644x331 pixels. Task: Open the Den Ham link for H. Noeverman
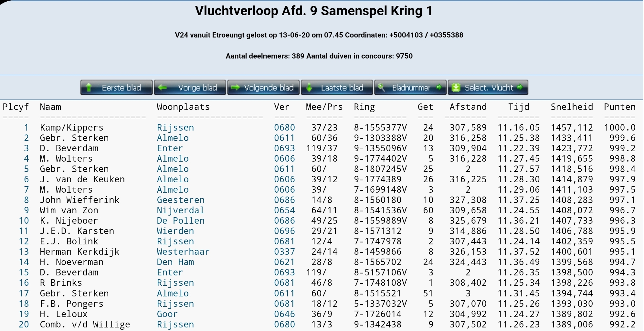(x=175, y=262)
